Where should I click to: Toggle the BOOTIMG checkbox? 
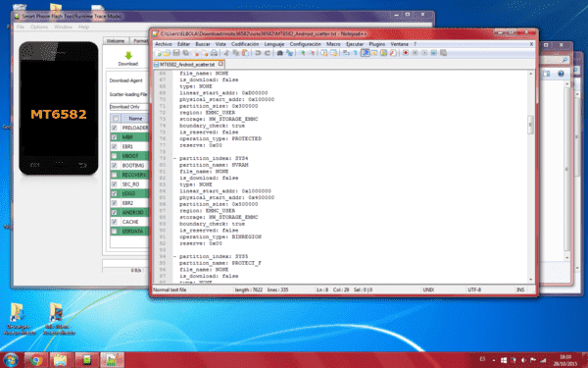point(115,165)
